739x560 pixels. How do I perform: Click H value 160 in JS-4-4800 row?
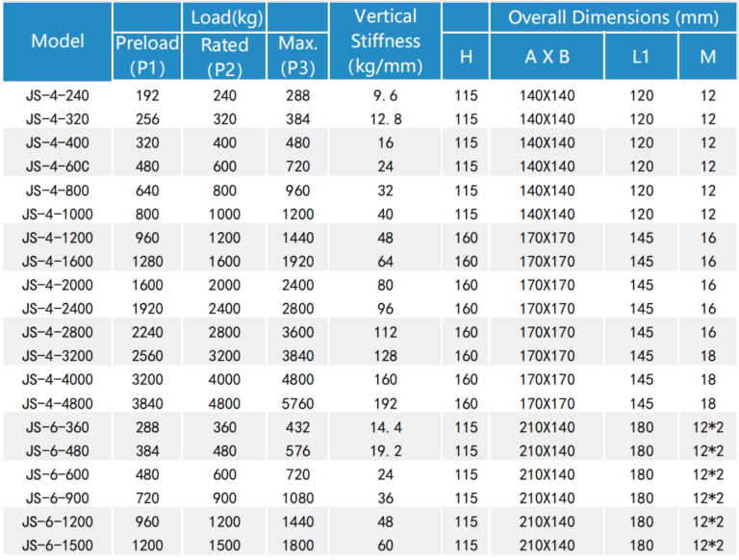tap(466, 403)
